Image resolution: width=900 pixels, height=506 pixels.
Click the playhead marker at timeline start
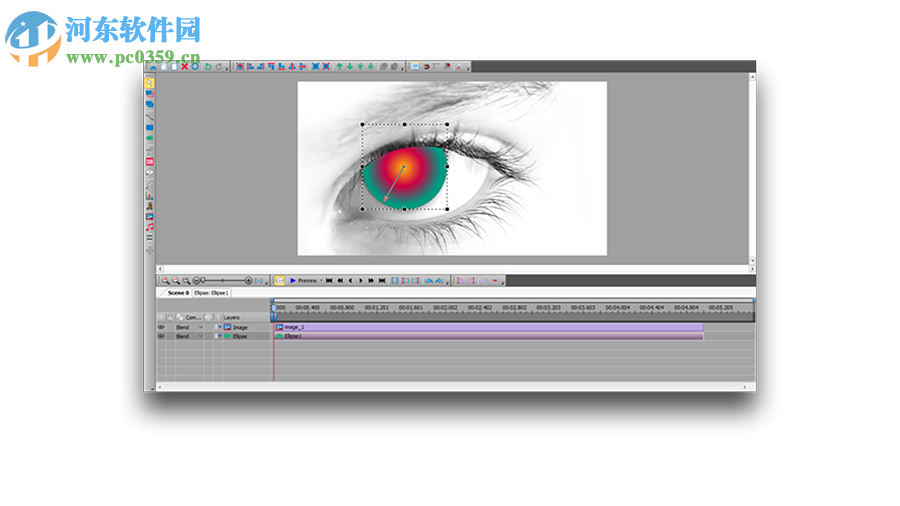tap(274, 310)
